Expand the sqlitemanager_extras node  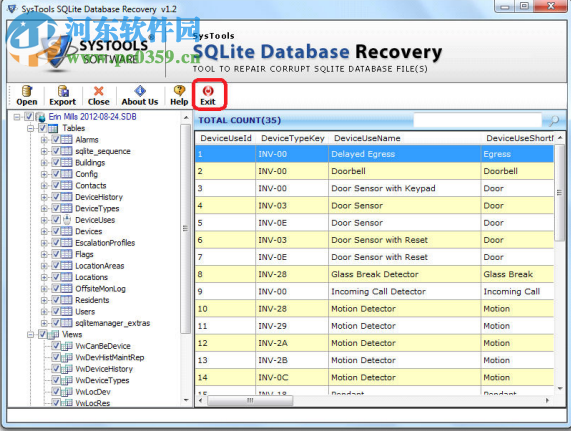(x=44, y=323)
